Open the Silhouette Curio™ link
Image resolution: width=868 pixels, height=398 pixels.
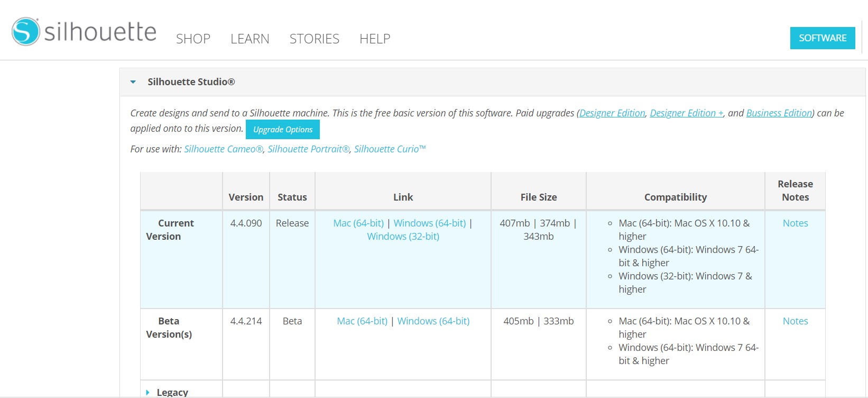tap(390, 149)
